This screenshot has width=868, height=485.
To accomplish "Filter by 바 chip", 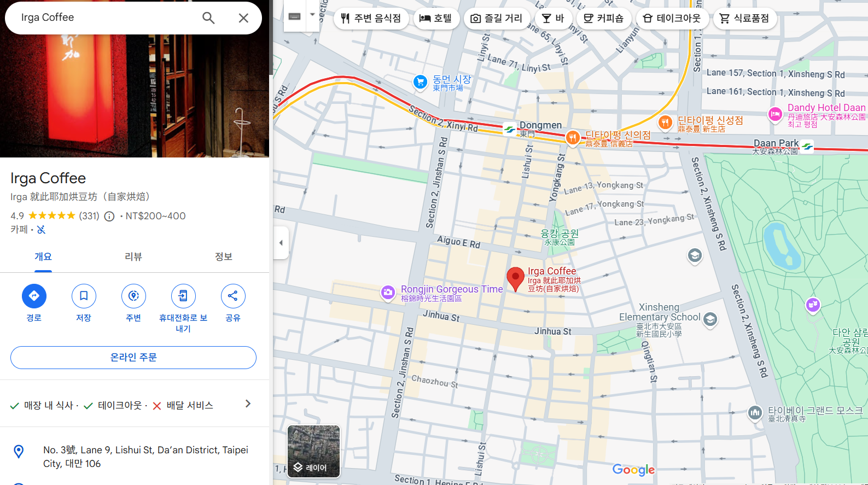I will (553, 19).
